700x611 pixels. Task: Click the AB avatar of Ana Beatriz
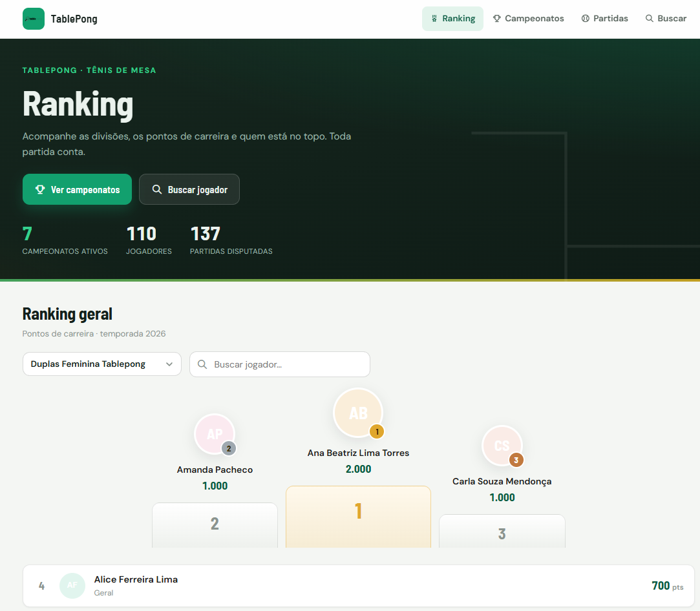pos(358,413)
